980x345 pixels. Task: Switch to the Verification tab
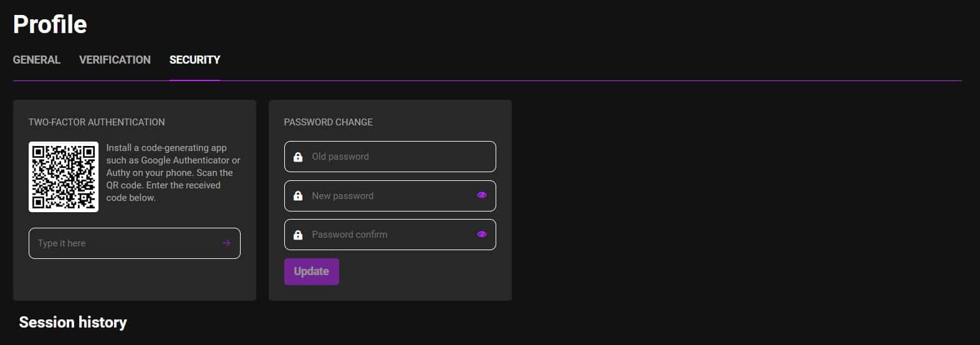[115, 60]
